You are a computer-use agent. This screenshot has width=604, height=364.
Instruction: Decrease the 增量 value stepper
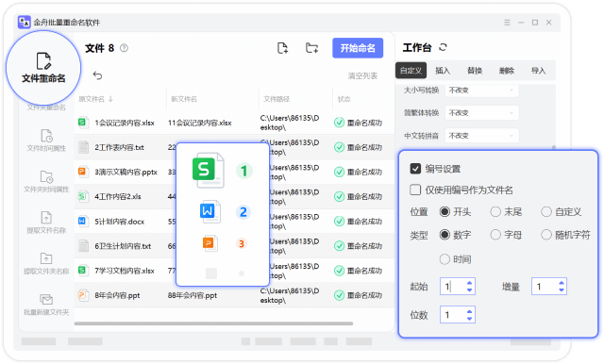pos(562,290)
